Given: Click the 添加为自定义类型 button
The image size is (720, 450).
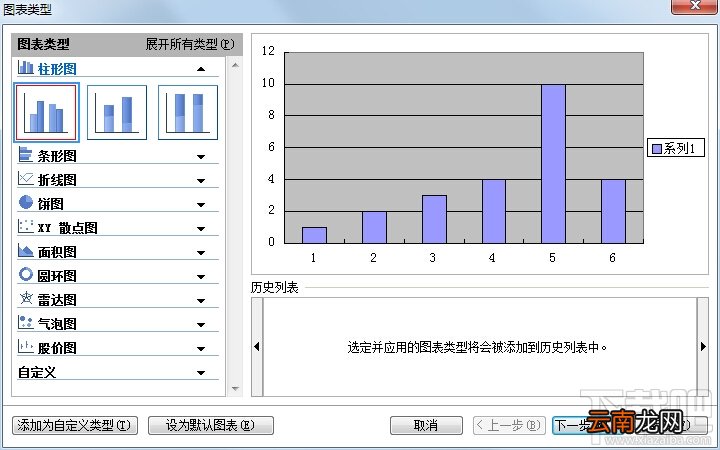Looking at the screenshot, I should (x=74, y=425).
